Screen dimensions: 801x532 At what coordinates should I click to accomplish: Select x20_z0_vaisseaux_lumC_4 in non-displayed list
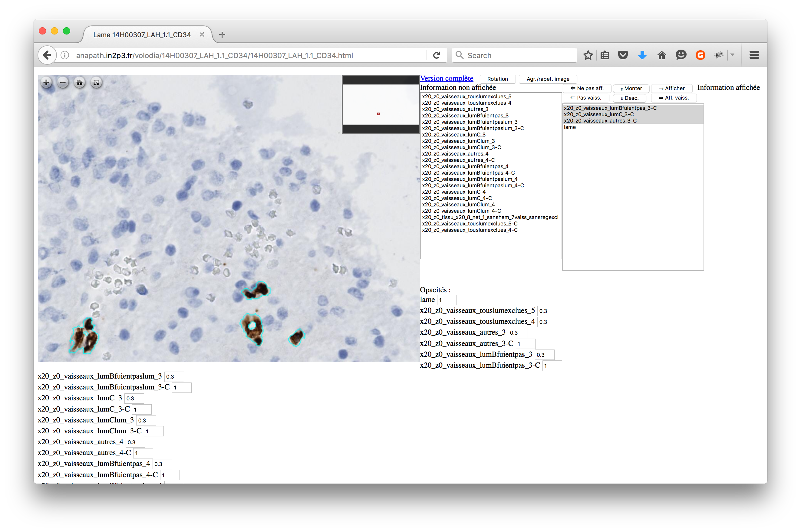(453, 192)
